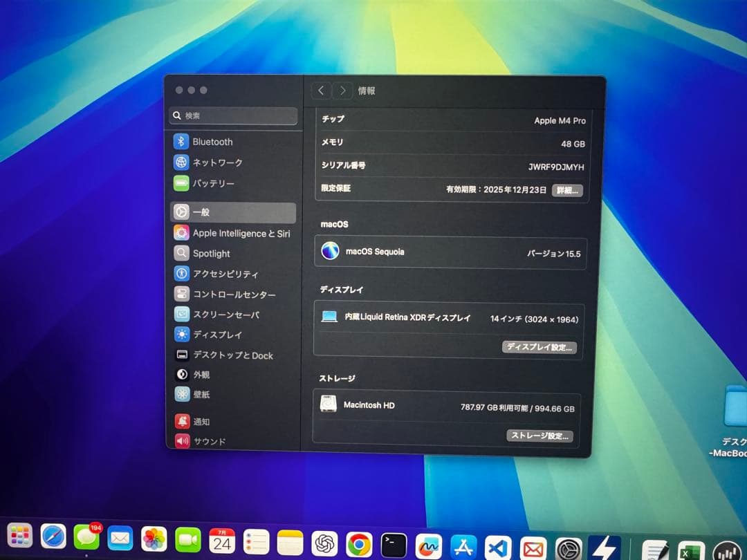Open the lightning bolt app in Dock
Screen dimensions: 747x560
[x=604, y=548]
